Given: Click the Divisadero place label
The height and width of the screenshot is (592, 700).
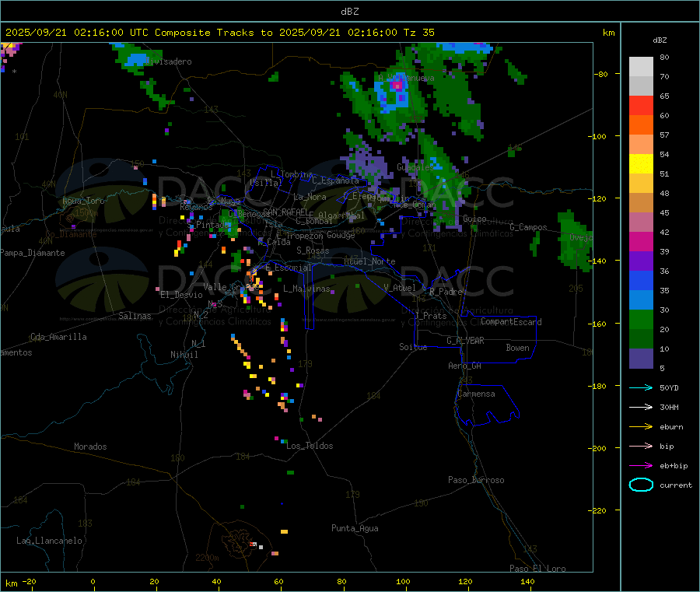Looking at the screenshot, I should click(x=168, y=61).
